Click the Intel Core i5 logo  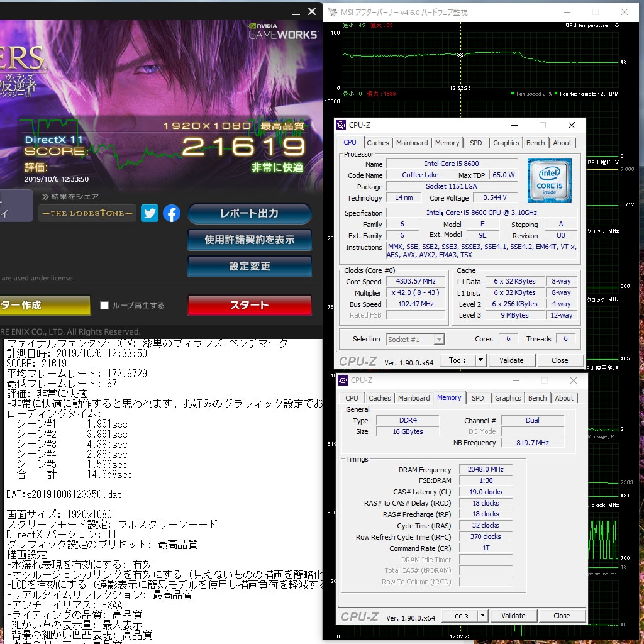[549, 180]
